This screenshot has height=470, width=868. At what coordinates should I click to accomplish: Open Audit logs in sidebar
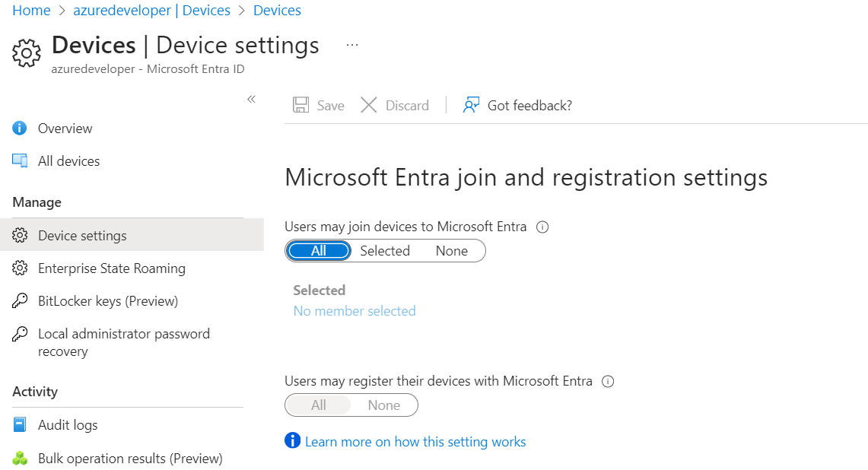(68, 425)
